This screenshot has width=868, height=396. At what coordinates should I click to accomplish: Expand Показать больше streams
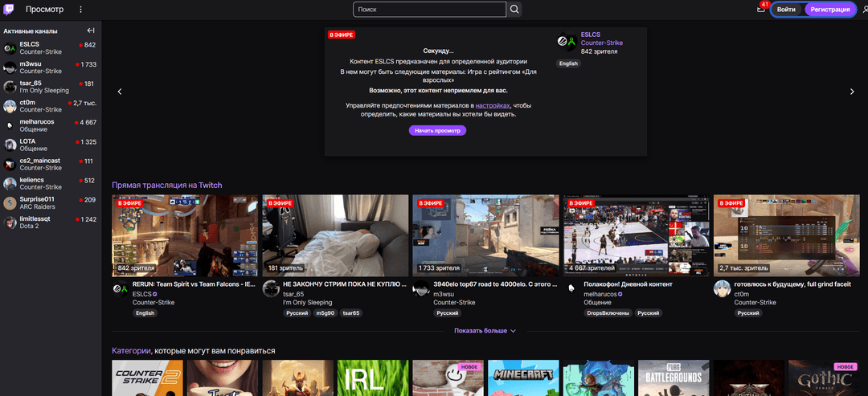point(485,331)
